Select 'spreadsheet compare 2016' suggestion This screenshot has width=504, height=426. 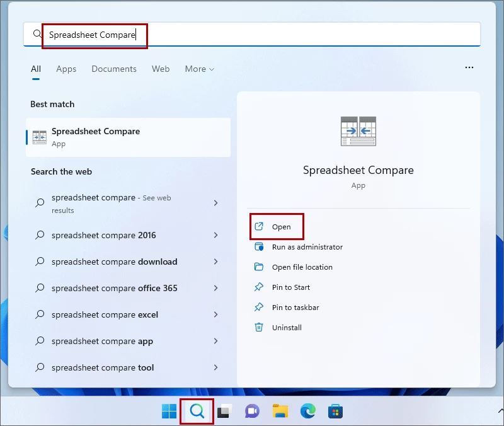[129, 235]
